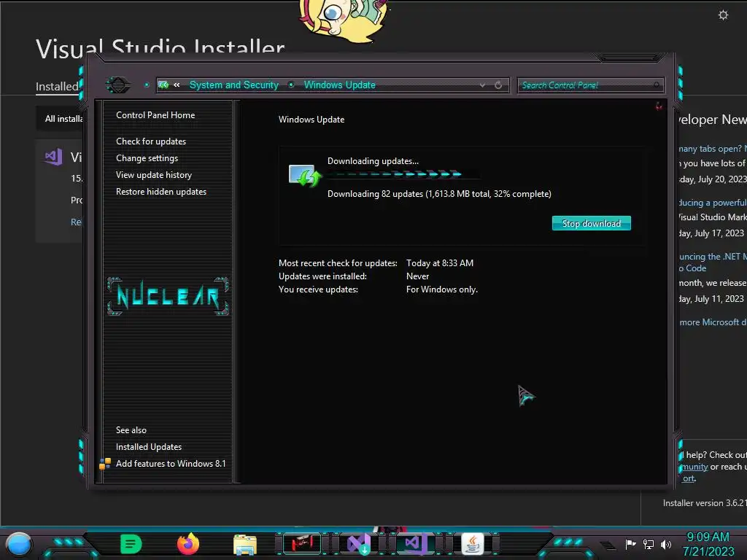
Task: Select Check for updates in sidebar
Action: [151, 141]
